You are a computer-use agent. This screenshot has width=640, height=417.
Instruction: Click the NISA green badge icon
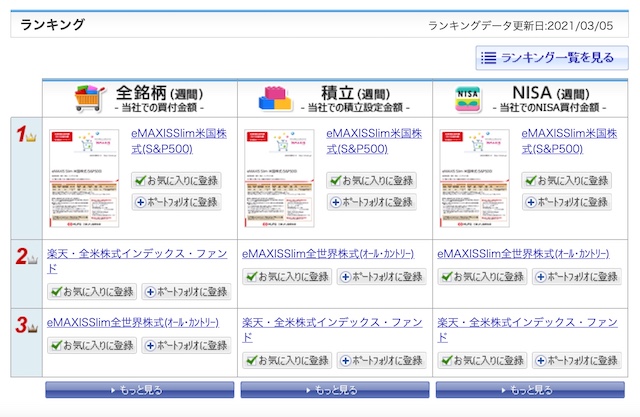(470, 97)
